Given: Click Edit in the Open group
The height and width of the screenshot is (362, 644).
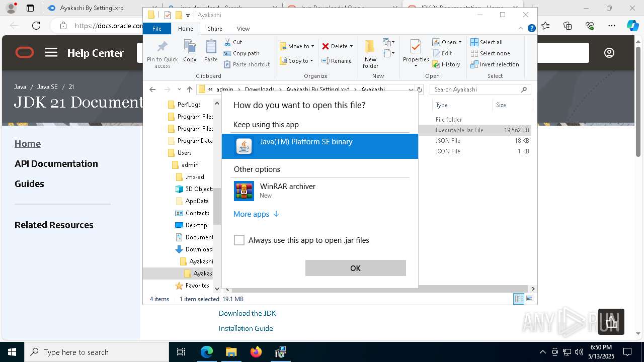Looking at the screenshot, I should click(x=442, y=53).
